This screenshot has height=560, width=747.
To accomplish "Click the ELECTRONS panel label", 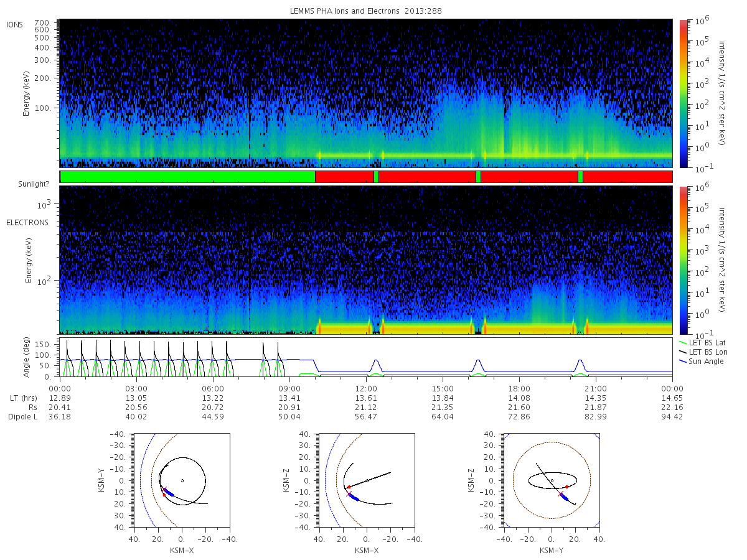I will (27, 222).
